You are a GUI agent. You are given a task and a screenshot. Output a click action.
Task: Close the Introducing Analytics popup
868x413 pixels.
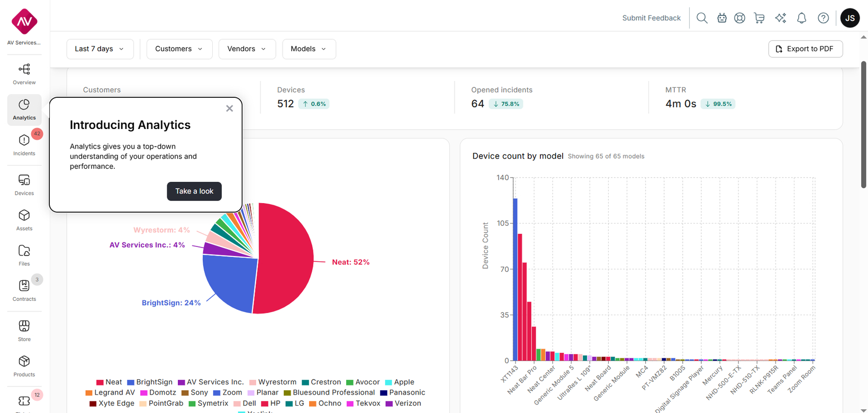[x=229, y=108]
